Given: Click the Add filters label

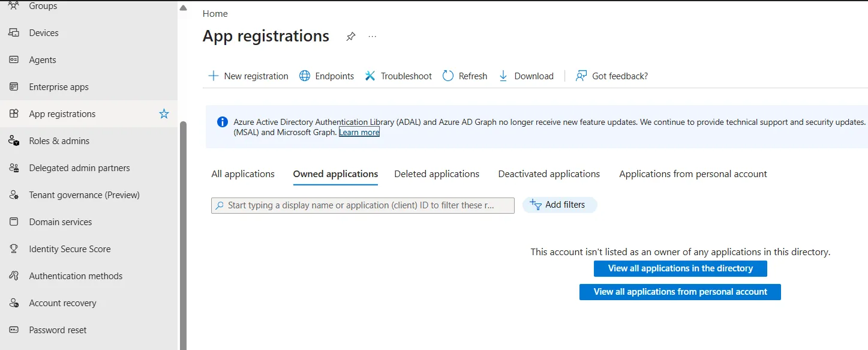Looking at the screenshot, I should point(565,205).
